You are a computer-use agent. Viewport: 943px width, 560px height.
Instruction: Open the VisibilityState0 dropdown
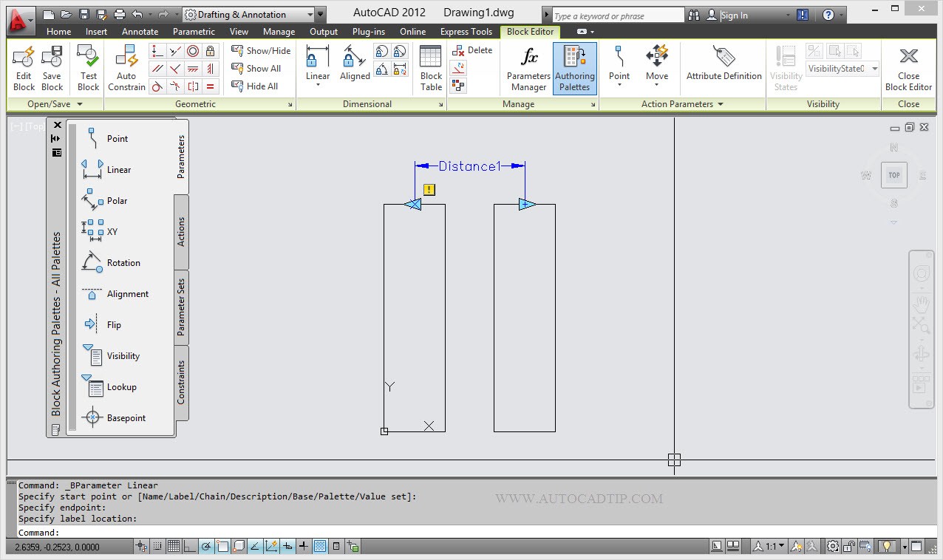pos(842,69)
